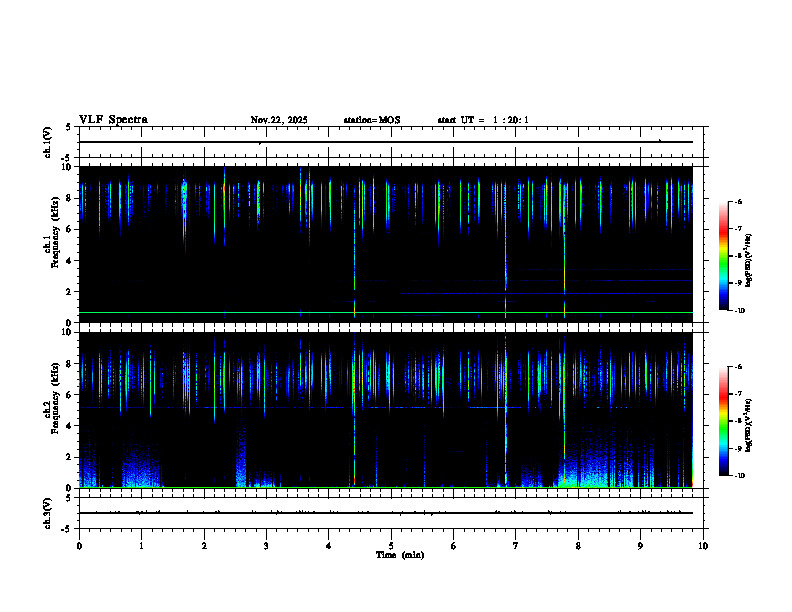Click the time axis tick label "4"
792x612 pixels.
329,546
